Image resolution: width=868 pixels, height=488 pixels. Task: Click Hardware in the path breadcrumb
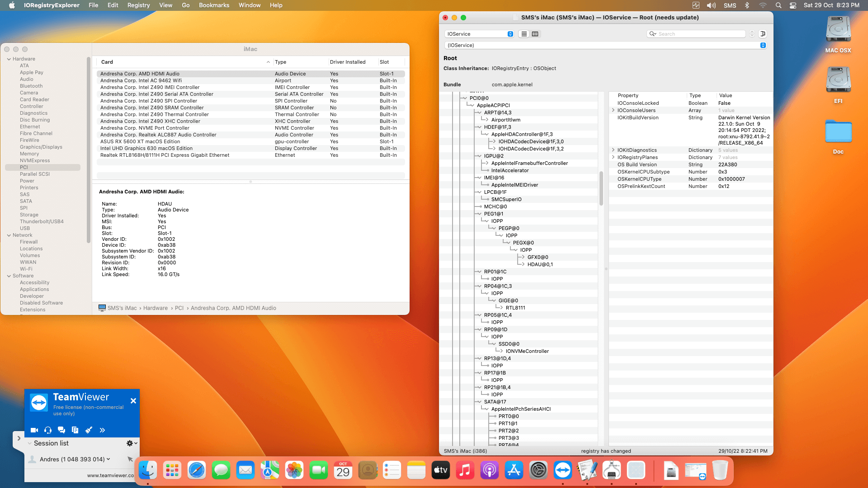click(156, 308)
